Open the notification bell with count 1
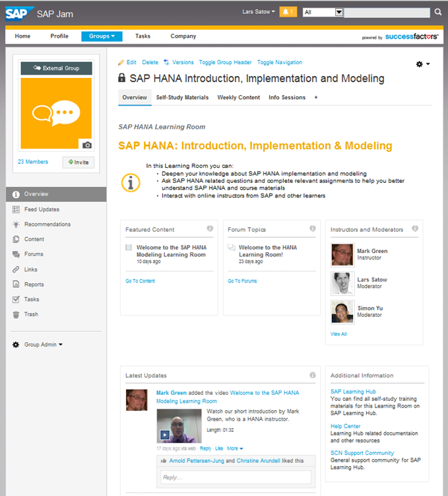Screen dimensions: 448x496 pos(288,12)
